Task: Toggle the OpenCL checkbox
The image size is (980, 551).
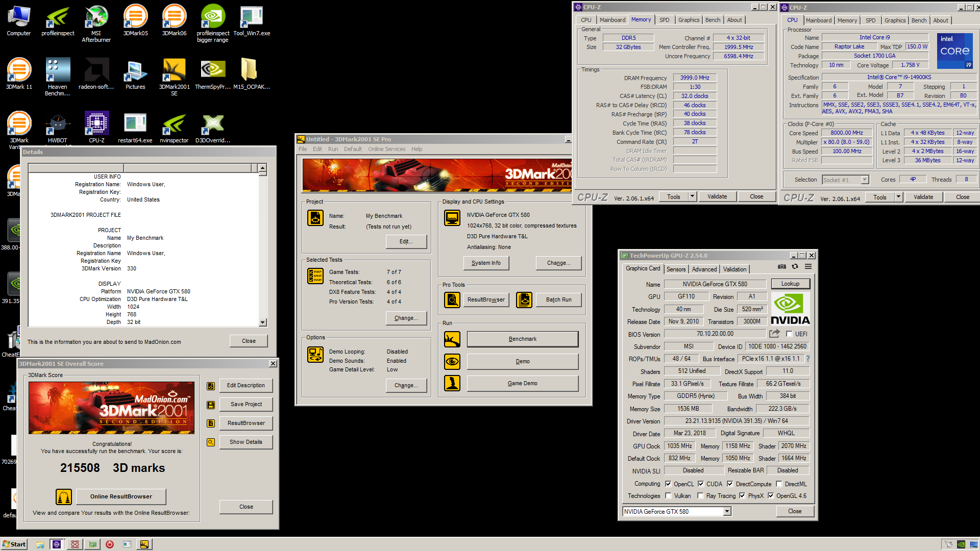Action: (x=668, y=484)
